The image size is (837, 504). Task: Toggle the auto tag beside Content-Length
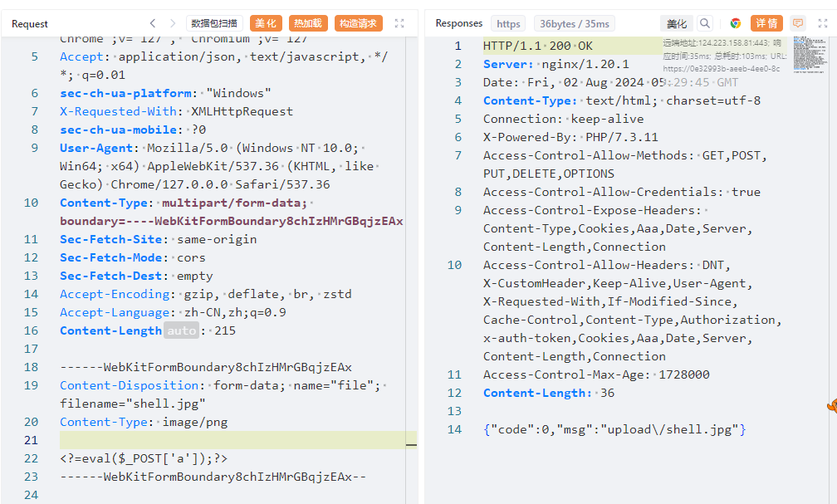(182, 330)
